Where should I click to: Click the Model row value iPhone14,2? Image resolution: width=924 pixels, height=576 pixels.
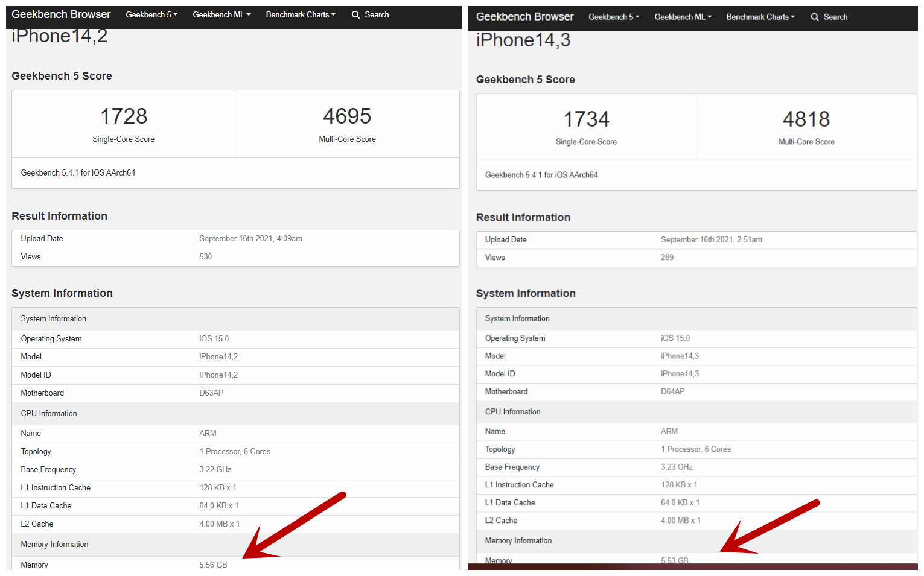(x=218, y=357)
